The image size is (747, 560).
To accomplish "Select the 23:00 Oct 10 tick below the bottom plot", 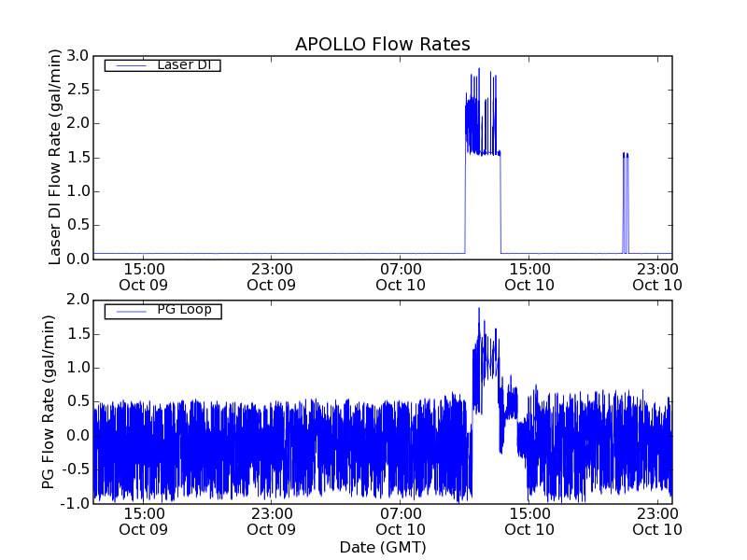I will click(658, 521).
